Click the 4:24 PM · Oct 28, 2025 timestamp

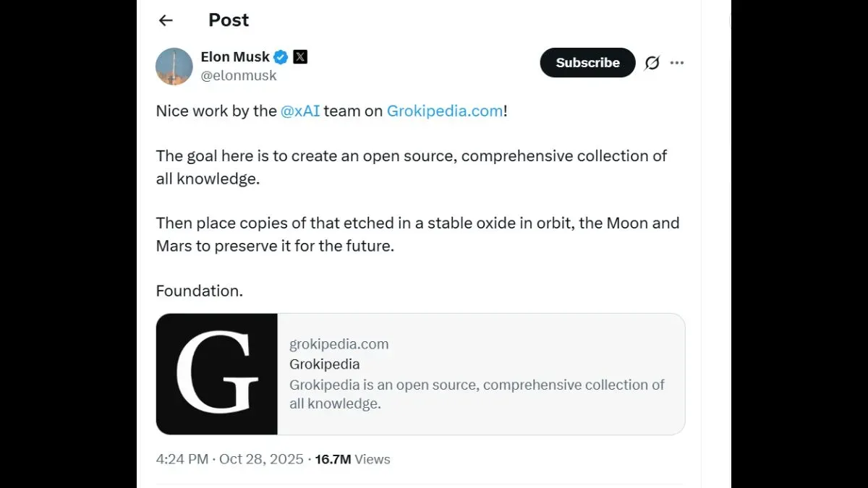coord(229,459)
